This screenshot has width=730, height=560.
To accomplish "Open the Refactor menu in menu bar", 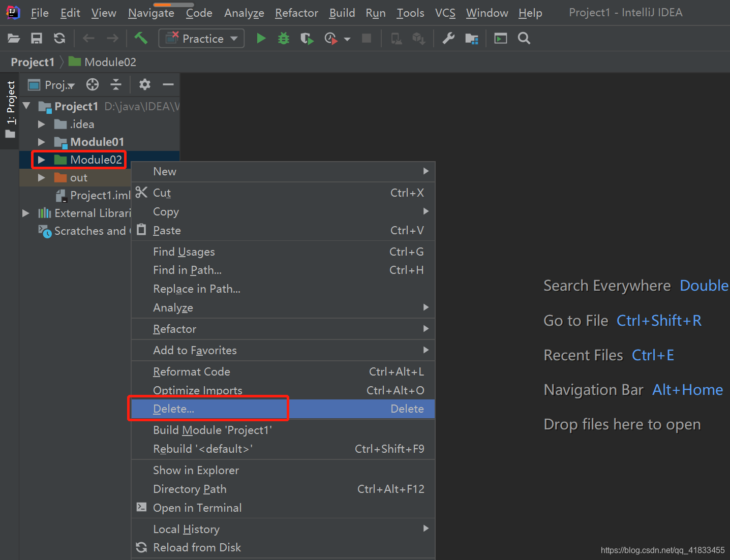I will [x=296, y=13].
